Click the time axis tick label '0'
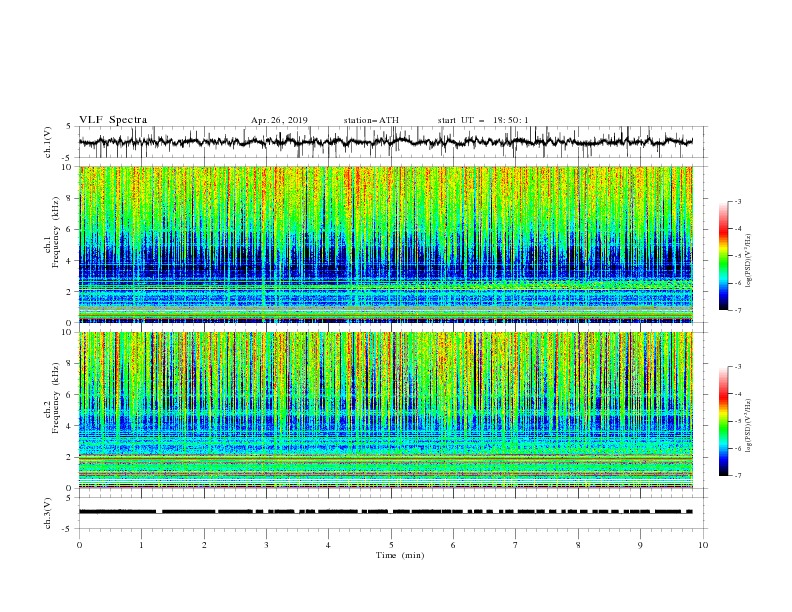Viewport: 792px width, 612px height. tap(79, 545)
